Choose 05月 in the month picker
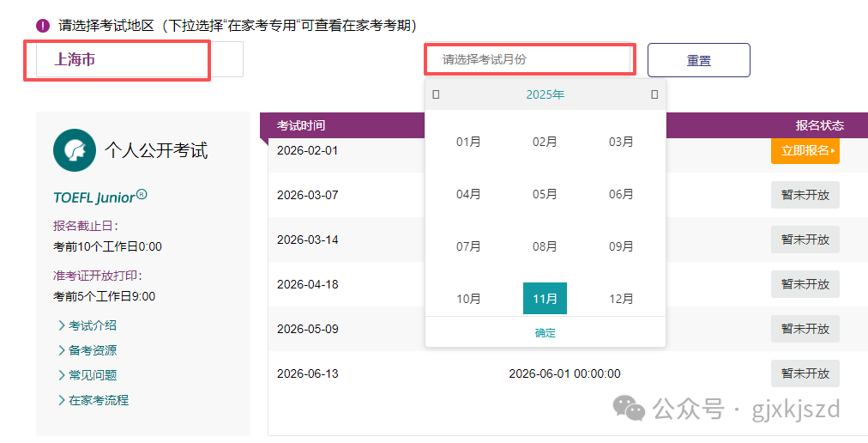Viewport: 868px width, 443px height. (545, 194)
